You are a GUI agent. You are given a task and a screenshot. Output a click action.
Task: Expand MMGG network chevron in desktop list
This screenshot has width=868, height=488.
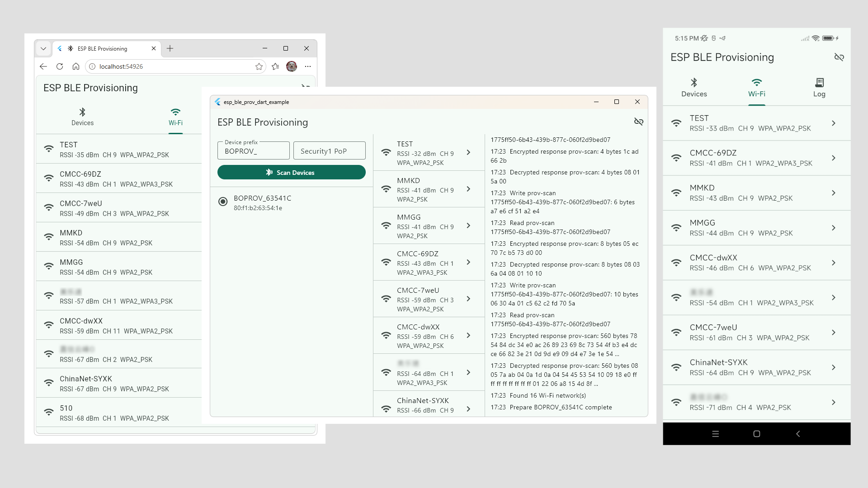[468, 225]
